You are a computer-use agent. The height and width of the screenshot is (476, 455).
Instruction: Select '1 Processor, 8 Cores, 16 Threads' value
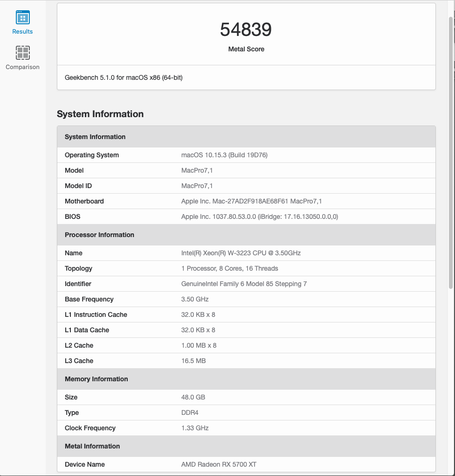point(230,269)
